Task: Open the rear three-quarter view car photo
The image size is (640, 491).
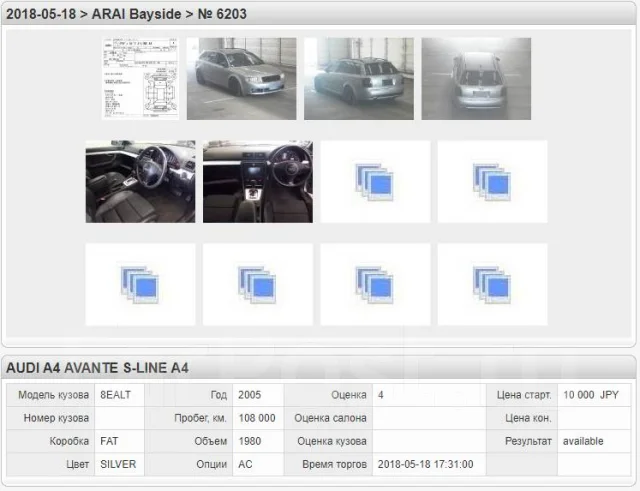Action: coord(359,79)
